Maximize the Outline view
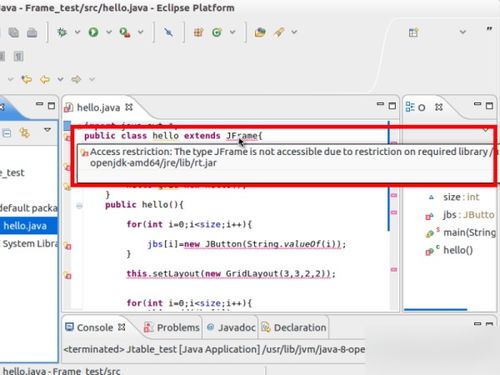 (x=489, y=106)
